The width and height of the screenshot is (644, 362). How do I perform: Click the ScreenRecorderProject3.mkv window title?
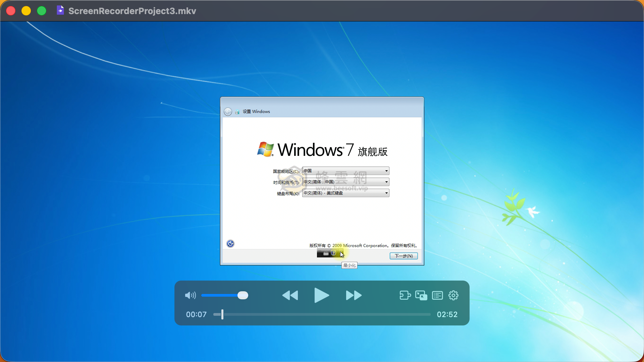pyautogui.click(x=132, y=11)
